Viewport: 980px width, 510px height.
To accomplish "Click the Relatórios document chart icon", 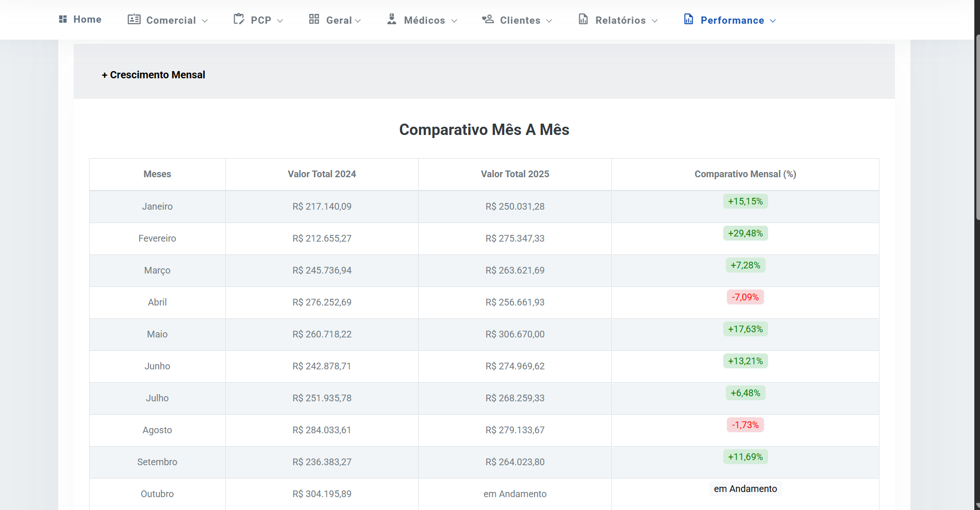I will click(x=583, y=19).
